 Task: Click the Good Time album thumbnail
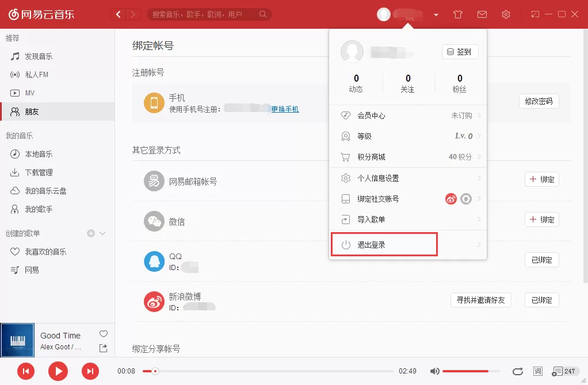(17, 340)
